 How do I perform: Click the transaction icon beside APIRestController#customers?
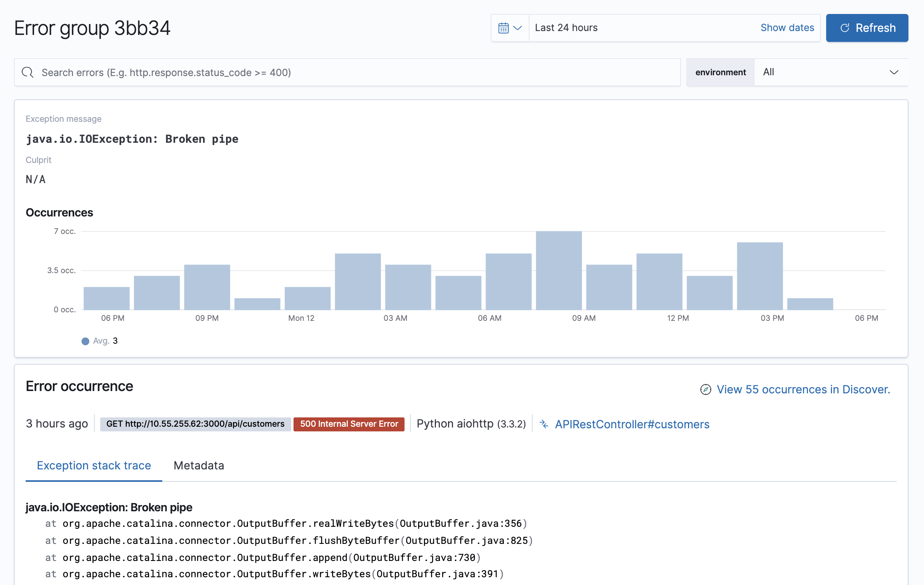[x=543, y=424]
